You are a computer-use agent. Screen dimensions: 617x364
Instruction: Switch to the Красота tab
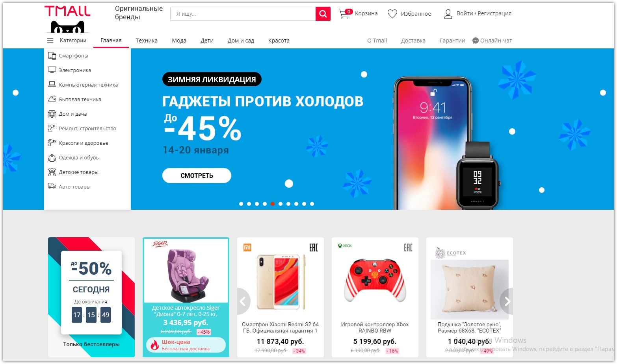[x=279, y=41]
